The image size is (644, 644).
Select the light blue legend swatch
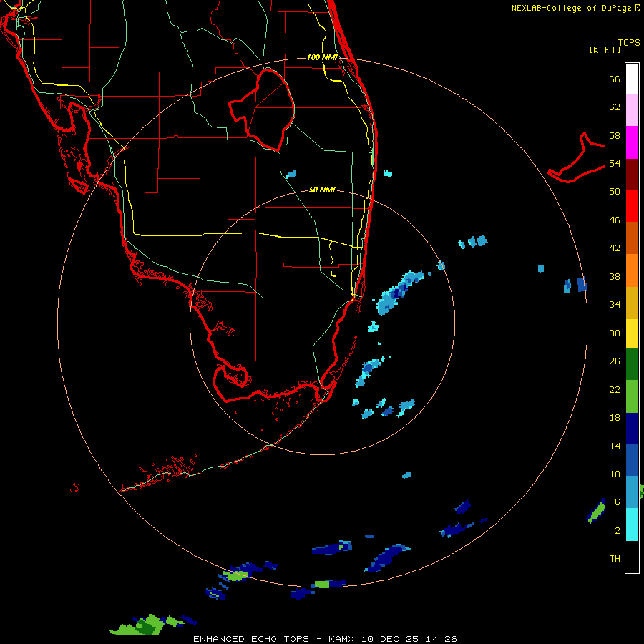[632, 492]
